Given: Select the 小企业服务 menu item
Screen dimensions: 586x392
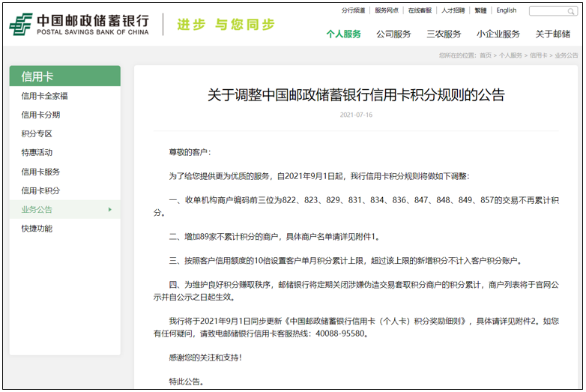Looking at the screenshot, I should tap(498, 34).
